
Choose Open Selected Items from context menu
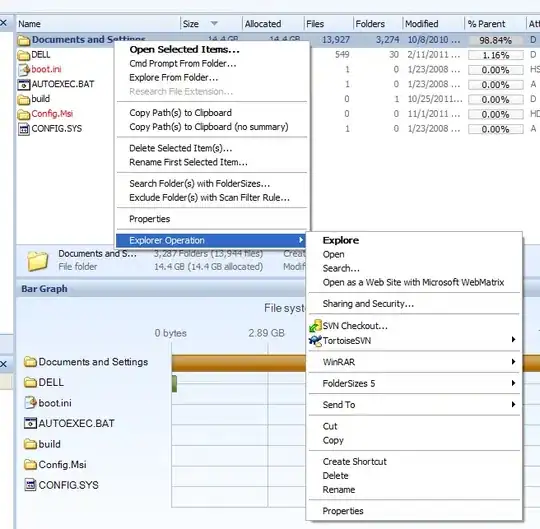coord(212,50)
